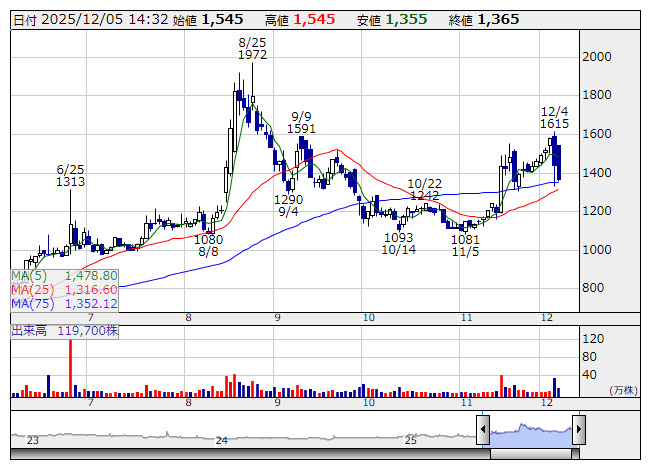Click the 10/14 low label 1093

398,238
